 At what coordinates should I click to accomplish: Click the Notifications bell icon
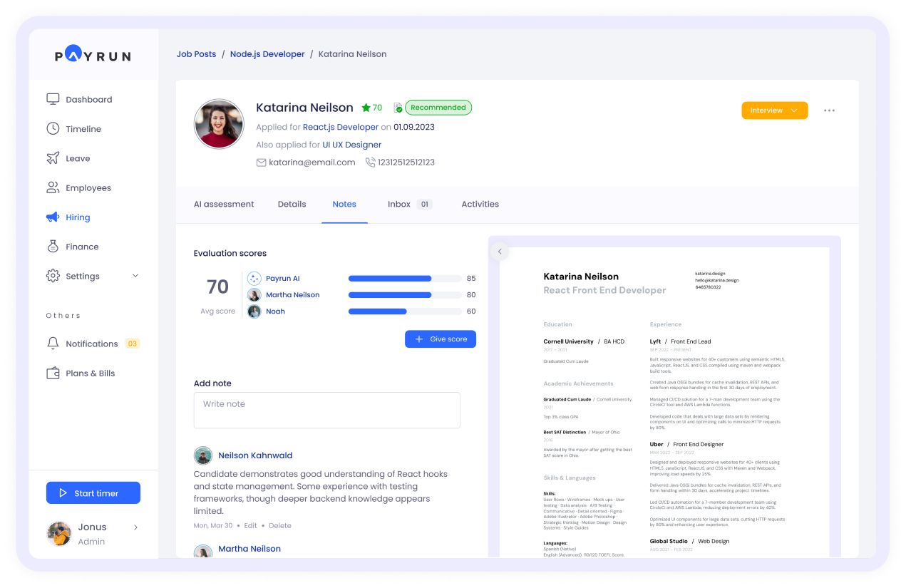pos(53,344)
